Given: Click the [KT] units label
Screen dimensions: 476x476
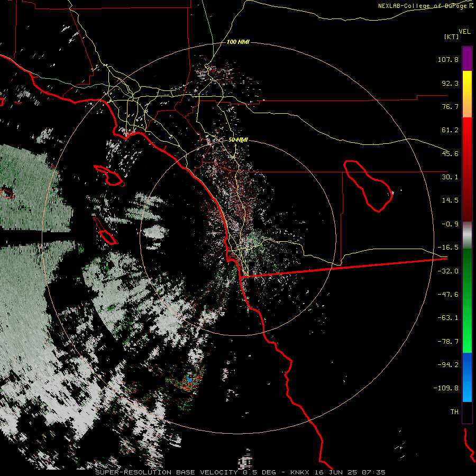Looking at the screenshot, I should tap(451, 36).
